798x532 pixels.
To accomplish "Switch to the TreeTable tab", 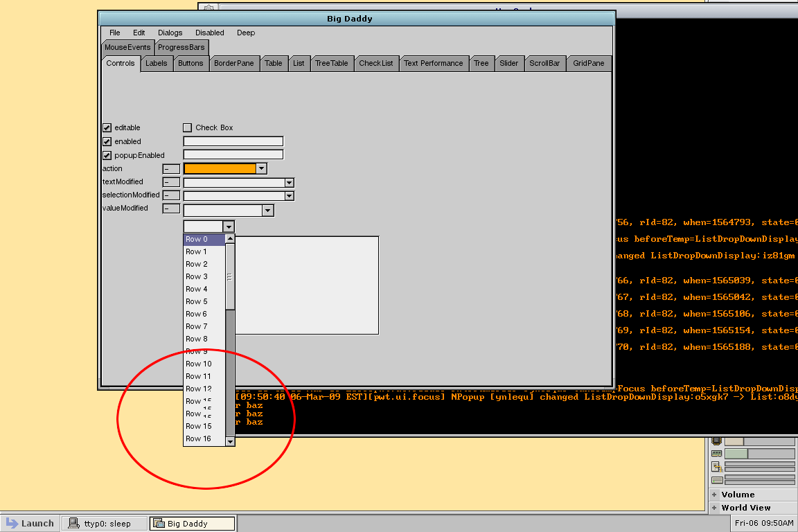I will pyautogui.click(x=331, y=63).
